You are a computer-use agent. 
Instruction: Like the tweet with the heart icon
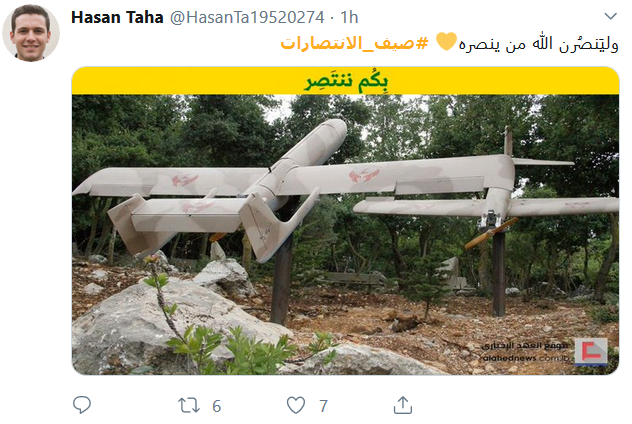pos(296,405)
